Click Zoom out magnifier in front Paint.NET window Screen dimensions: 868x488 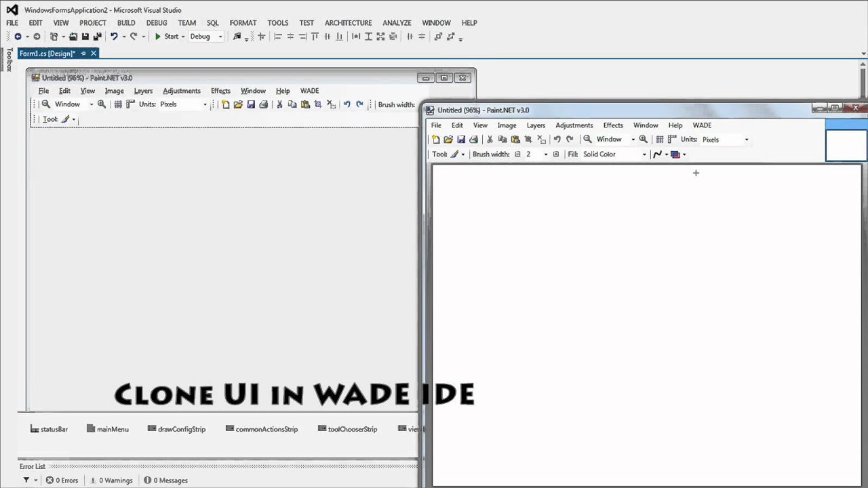click(588, 140)
